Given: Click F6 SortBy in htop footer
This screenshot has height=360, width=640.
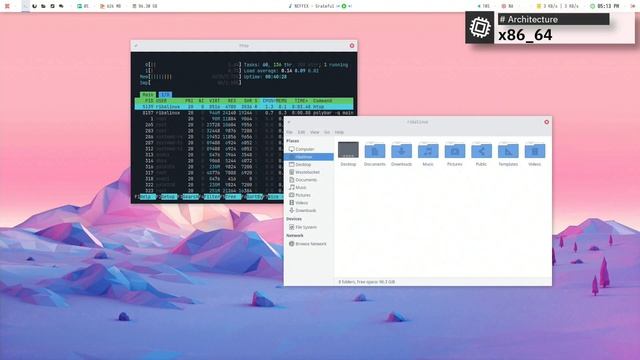Looking at the screenshot, I should [253, 197].
